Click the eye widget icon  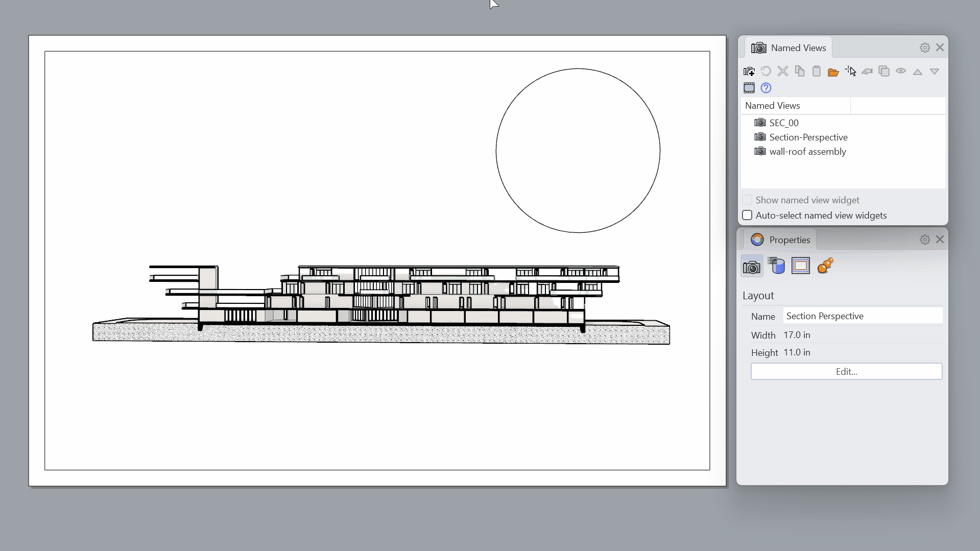click(901, 71)
